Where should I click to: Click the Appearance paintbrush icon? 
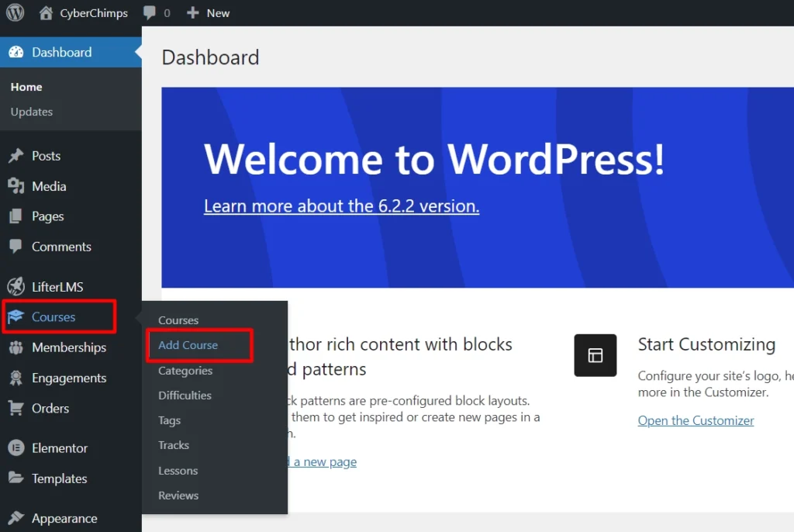16,519
